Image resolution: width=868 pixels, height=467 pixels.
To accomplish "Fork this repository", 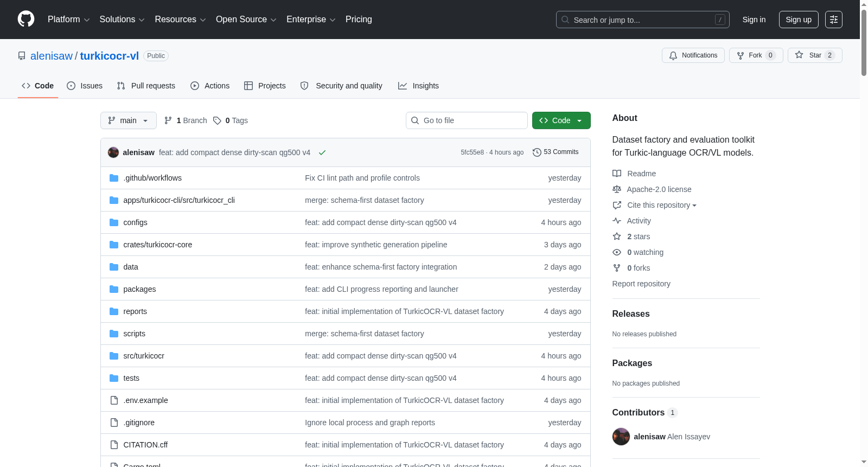I will [756, 55].
